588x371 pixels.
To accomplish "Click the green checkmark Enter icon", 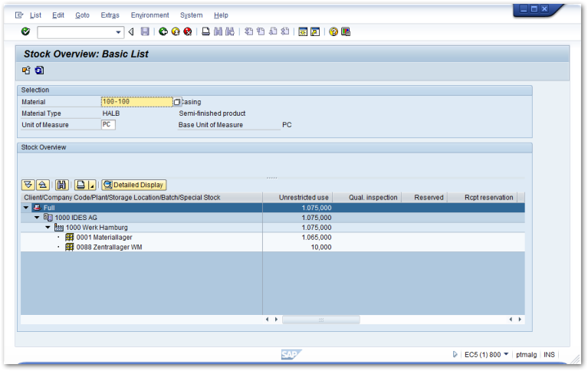I will [x=25, y=31].
